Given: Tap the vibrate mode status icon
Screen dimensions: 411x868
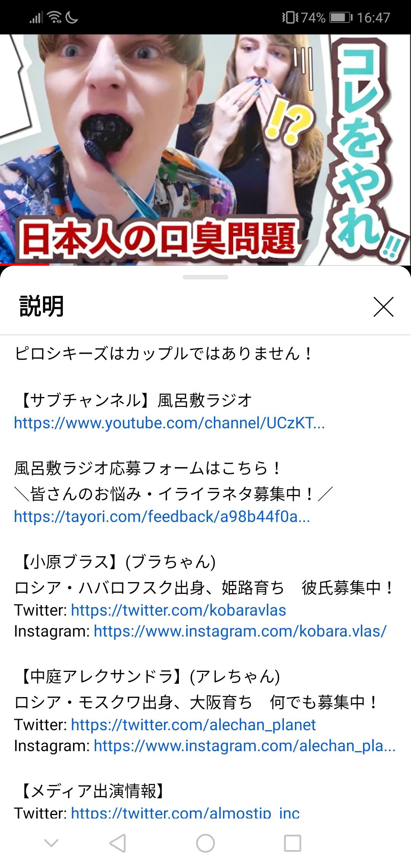Looking at the screenshot, I should (290, 18).
